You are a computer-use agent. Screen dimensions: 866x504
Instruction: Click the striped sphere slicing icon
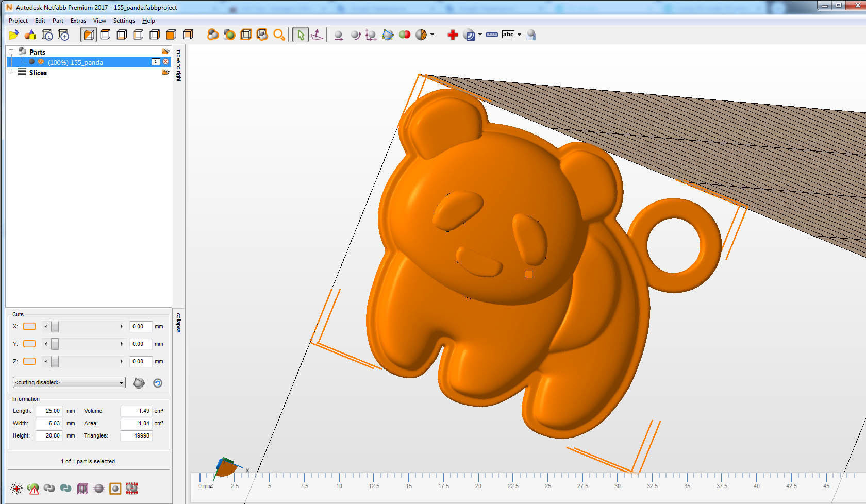[x=99, y=488]
